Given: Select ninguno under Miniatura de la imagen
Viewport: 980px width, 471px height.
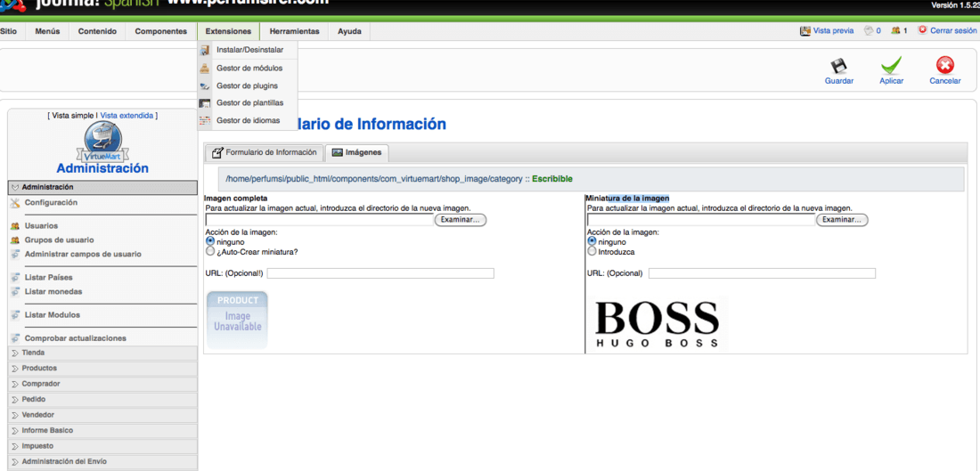Looking at the screenshot, I should pos(592,241).
